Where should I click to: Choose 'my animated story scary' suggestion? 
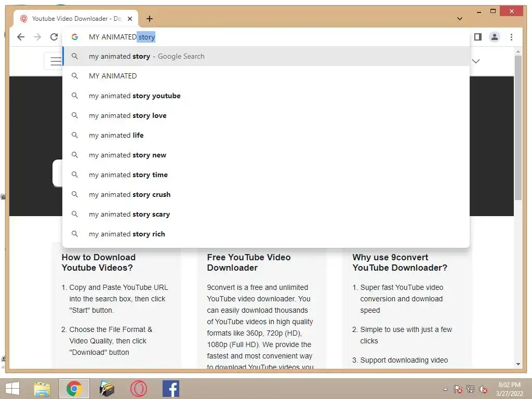click(266, 214)
